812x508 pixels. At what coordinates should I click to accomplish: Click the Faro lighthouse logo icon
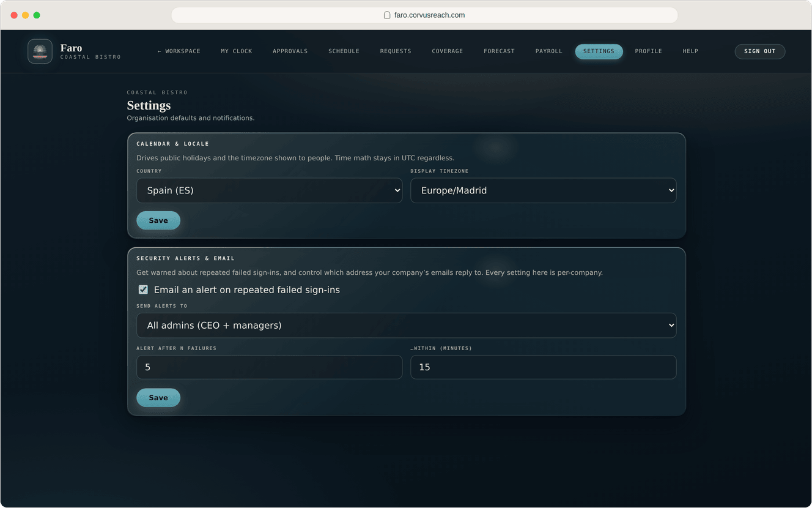click(x=40, y=51)
